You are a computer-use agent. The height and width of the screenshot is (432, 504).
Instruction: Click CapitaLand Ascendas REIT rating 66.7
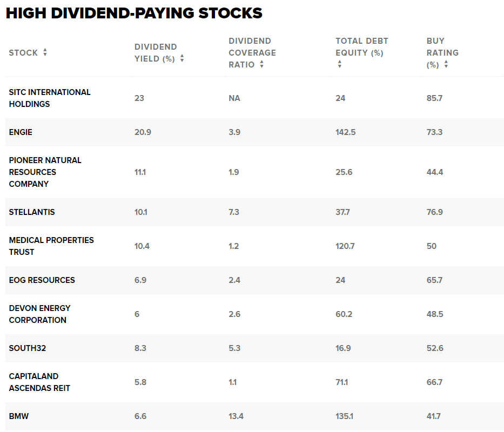click(x=434, y=382)
